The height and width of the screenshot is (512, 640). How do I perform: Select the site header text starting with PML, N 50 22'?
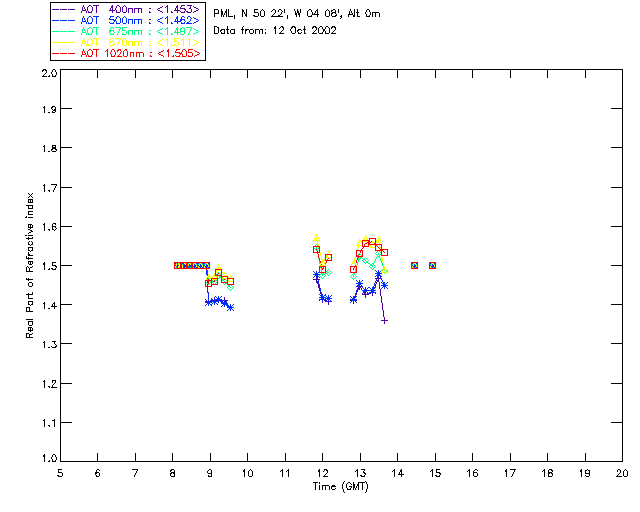[297, 14]
